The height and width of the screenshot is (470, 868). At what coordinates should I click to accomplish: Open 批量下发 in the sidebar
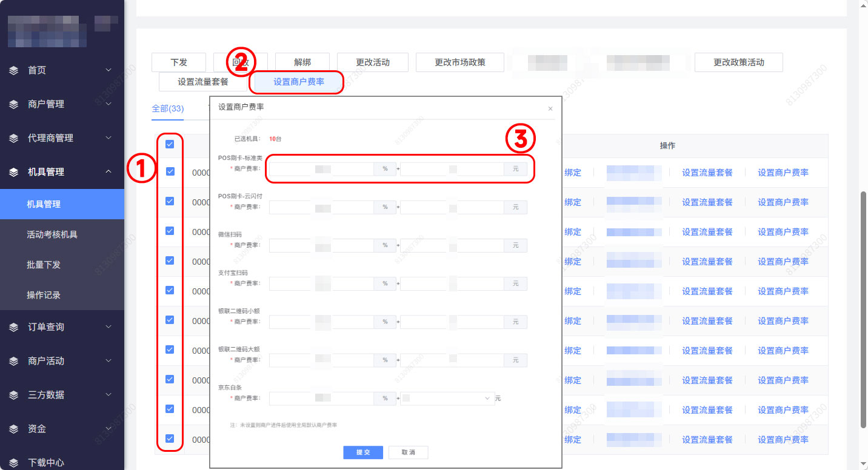[x=44, y=265]
